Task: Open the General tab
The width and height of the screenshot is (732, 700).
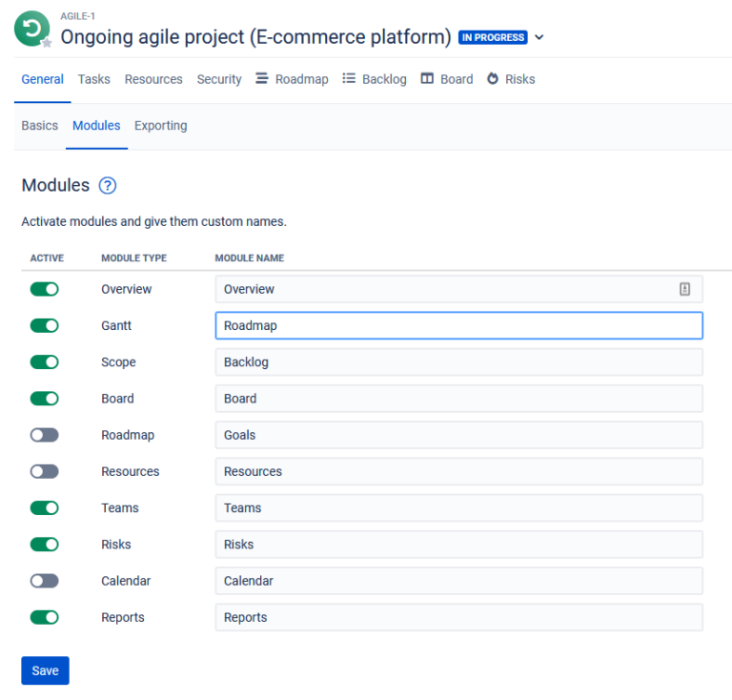Action: point(43,79)
